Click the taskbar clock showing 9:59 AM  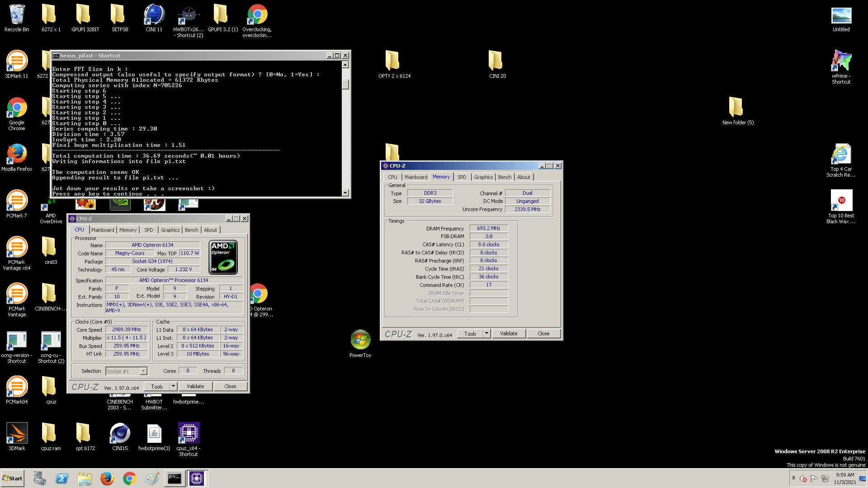[845, 479]
